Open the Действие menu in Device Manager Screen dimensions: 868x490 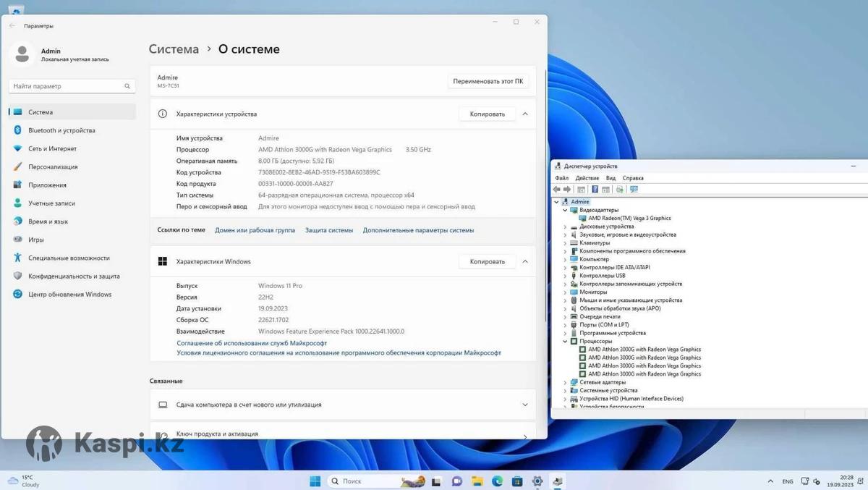click(x=587, y=178)
